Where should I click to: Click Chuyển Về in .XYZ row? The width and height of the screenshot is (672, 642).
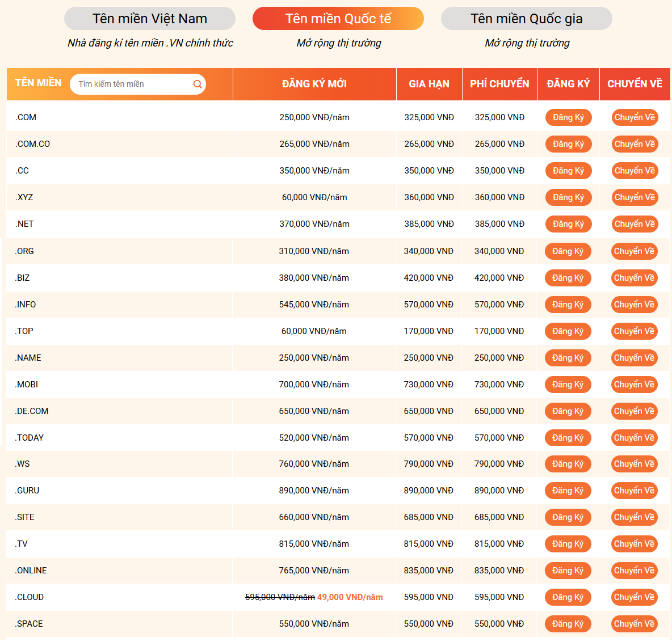635,197
